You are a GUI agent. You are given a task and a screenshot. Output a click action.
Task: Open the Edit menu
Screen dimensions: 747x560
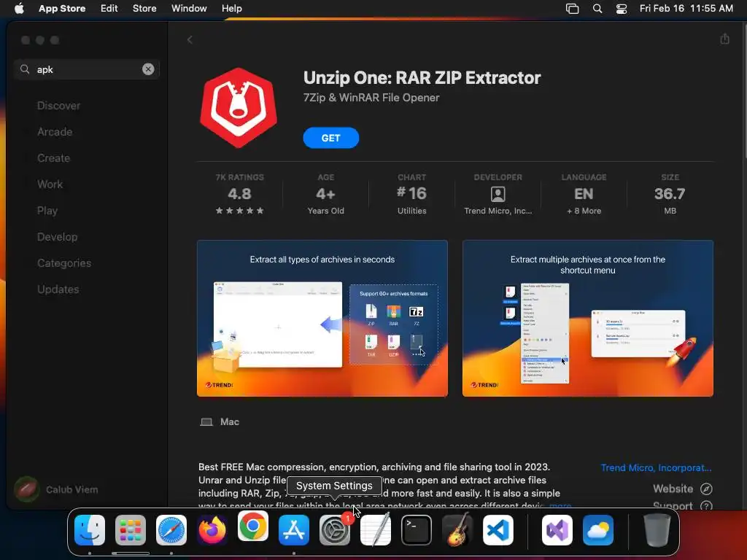[109, 8]
